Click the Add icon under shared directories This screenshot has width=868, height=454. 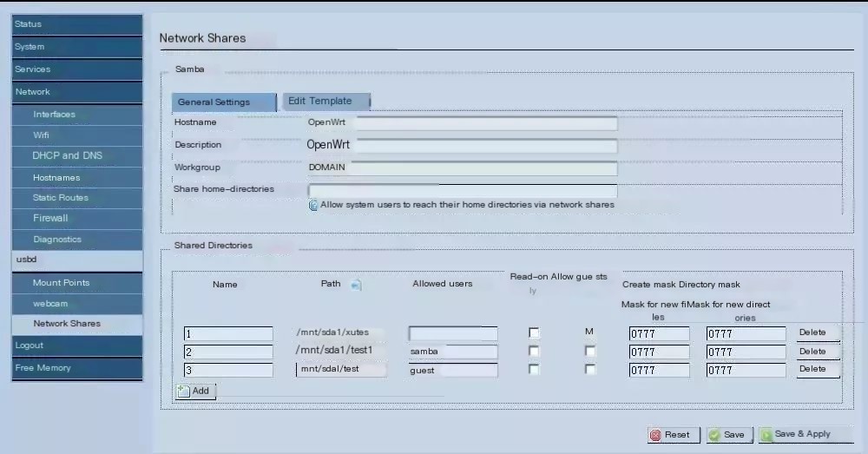183,391
